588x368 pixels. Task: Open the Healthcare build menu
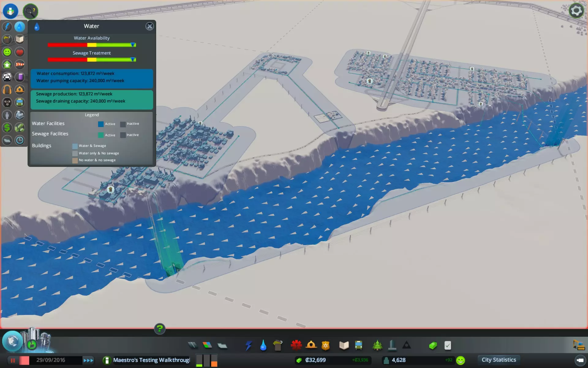(296, 345)
